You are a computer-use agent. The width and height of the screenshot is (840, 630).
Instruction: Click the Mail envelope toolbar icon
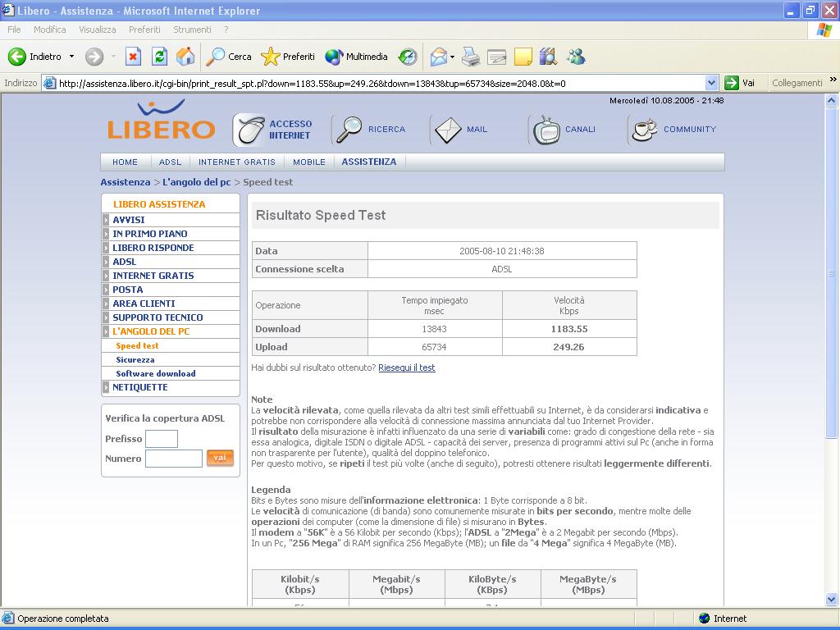pos(438,57)
